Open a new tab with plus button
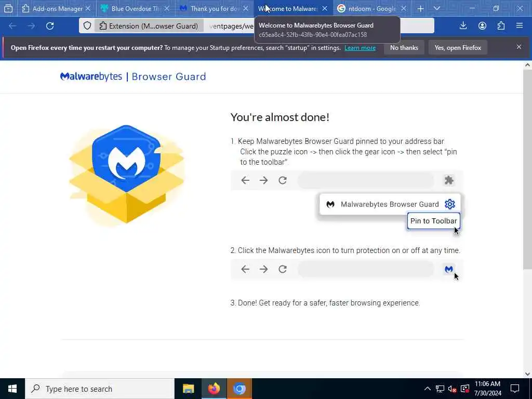This screenshot has width=532, height=399. pos(420,8)
